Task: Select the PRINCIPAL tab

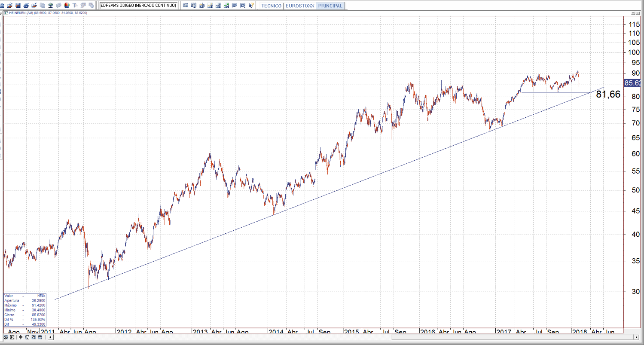Action: pyautogui.click(x=330, y=6)
